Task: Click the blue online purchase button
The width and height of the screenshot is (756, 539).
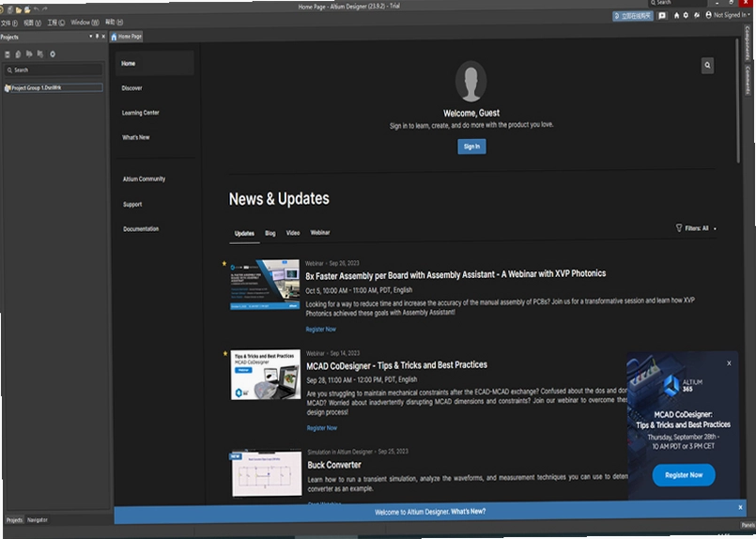Action: tap(633, 16)
